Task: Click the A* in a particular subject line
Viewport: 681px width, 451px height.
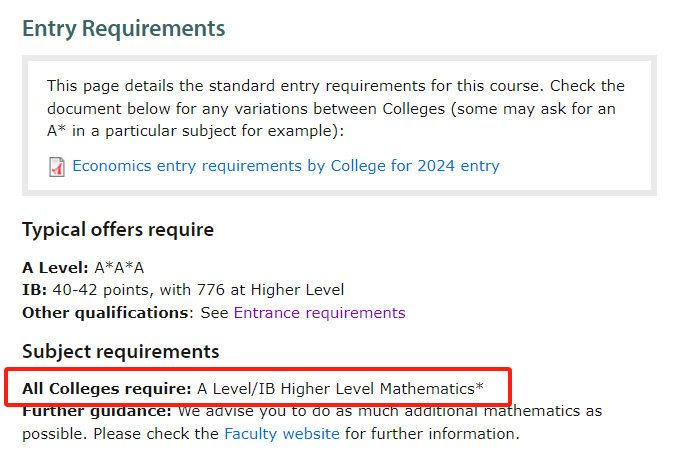Action: pyautogui.click(x=195, y=131)
